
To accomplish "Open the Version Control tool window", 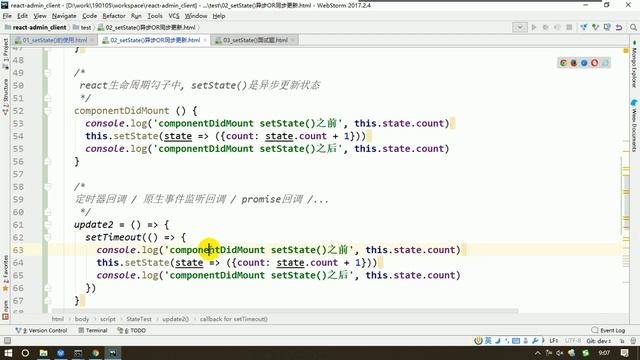I will coord(41,330).
